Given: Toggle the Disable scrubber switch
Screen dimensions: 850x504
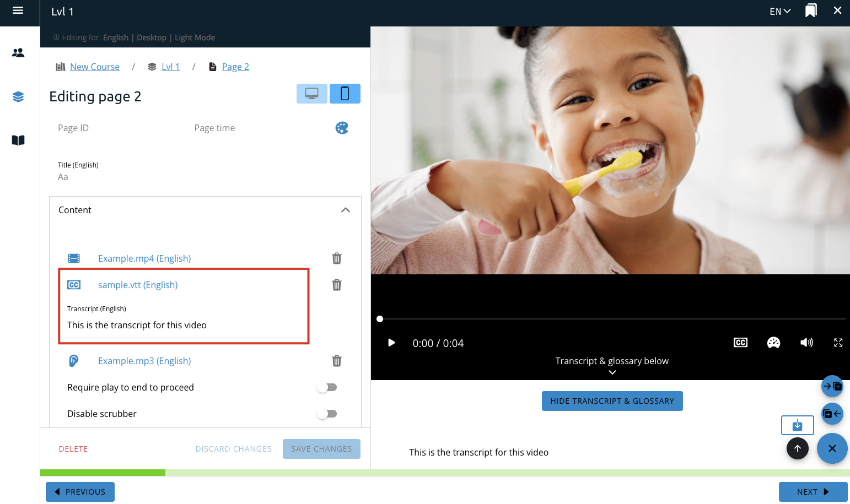Looking at the screenshot, I should 327,414.
